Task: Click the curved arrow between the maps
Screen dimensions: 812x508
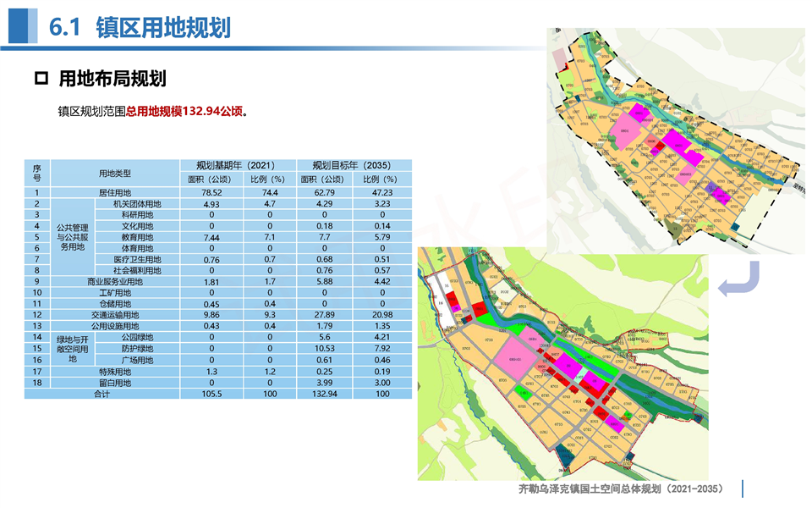Action: [x=739, y=279]
